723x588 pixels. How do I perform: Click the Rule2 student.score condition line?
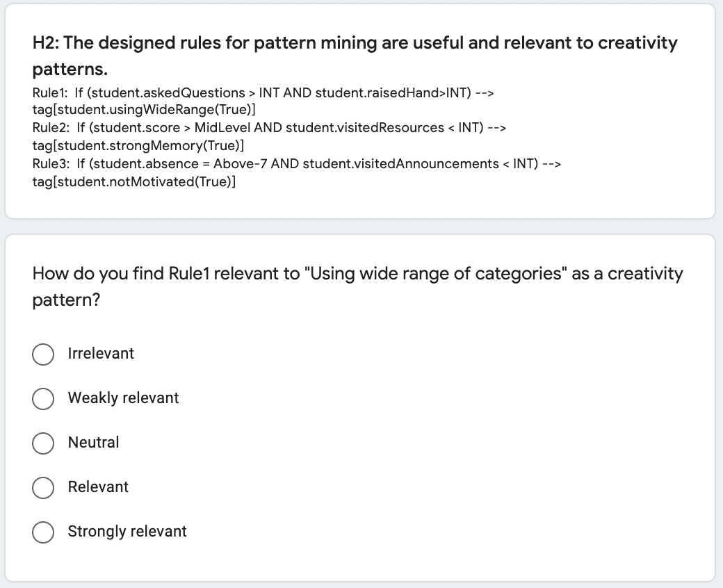click(269, 128)
